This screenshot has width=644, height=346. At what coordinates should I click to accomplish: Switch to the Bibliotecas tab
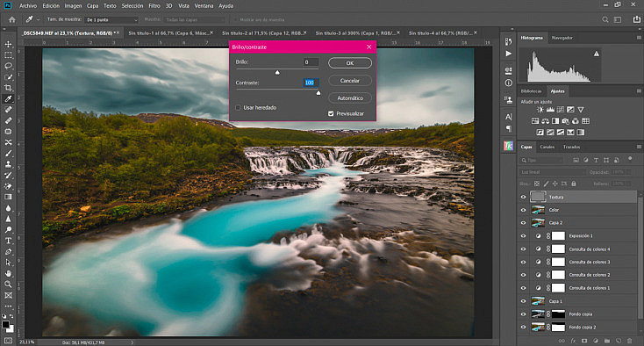[531, 91]
